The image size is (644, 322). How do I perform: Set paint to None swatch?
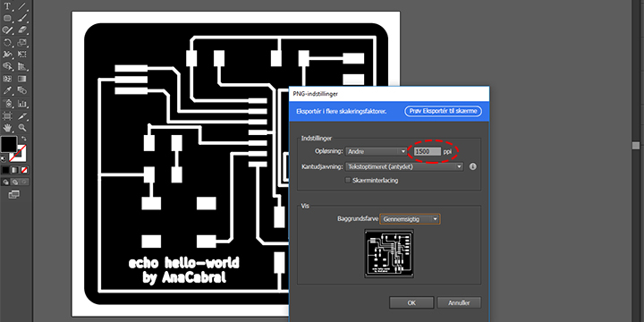coord(25,170)
